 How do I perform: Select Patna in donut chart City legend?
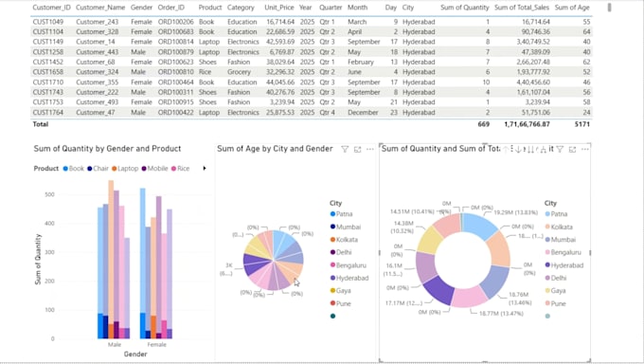[556, 214]
